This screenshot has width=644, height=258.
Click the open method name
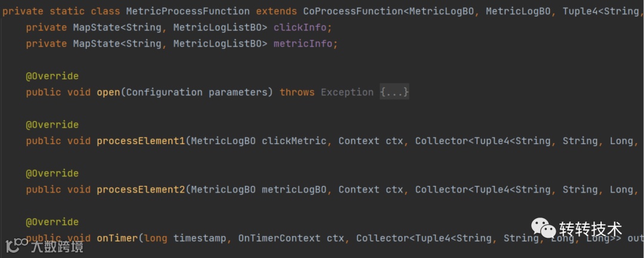(x=109, y=92)
